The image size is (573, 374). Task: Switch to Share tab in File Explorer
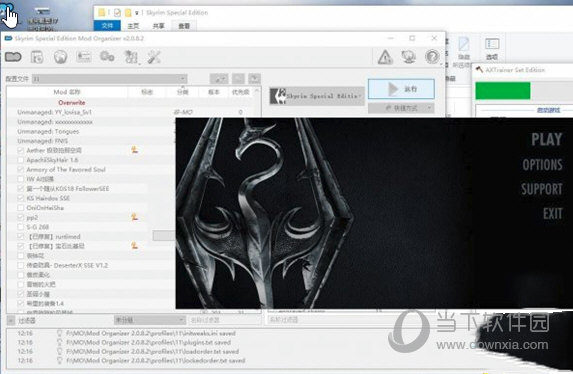point(158,26)
